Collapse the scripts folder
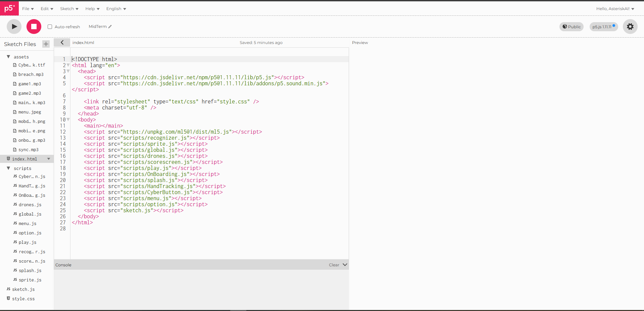The image size is (644, 311). (8, 168)
